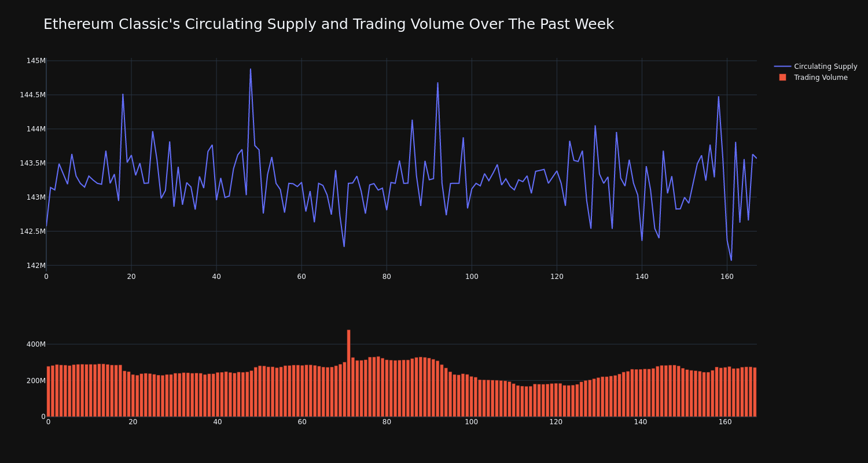Viewport: 868px width, 463px height.
Task: Click the 143M y-axis label
Action: pos(36,197)
